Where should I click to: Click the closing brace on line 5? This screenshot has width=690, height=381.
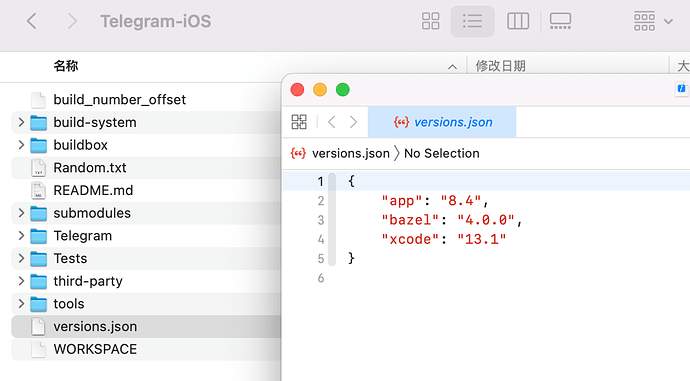tap(351, 258)
